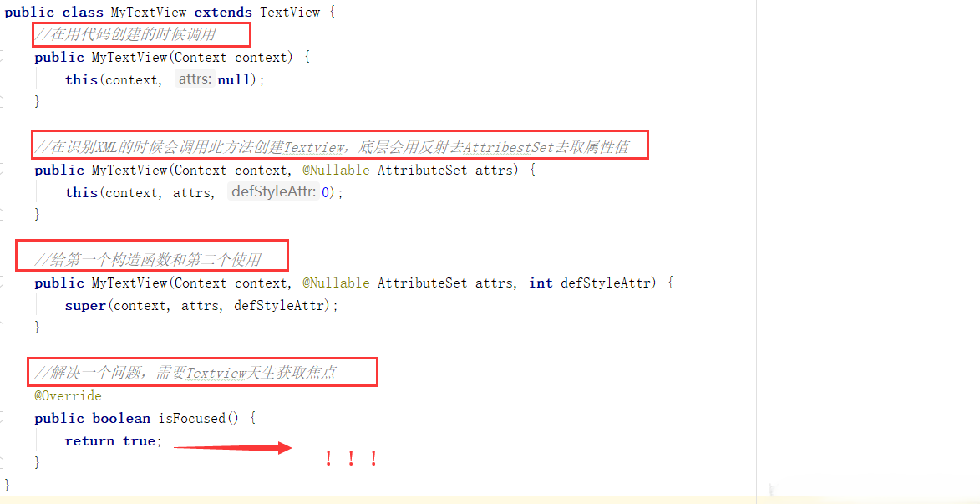Click the @Override annotation
This screenshot has width=980, height=504.
point(69,396)
